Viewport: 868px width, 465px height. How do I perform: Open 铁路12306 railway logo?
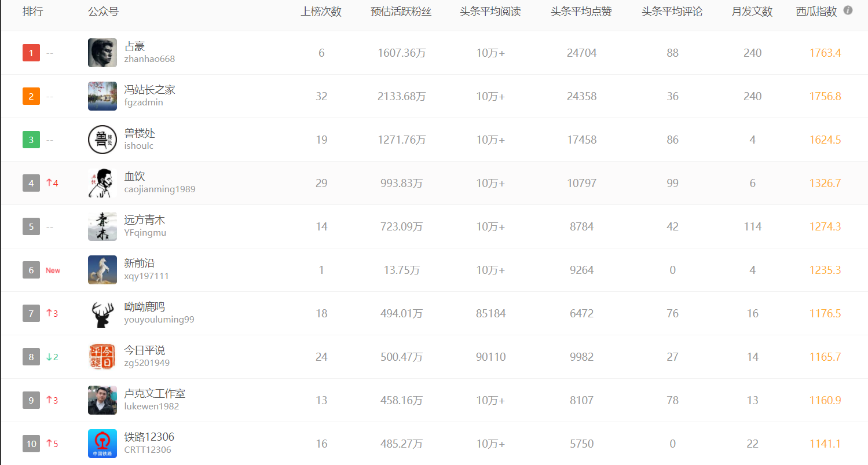pos(102,444)
